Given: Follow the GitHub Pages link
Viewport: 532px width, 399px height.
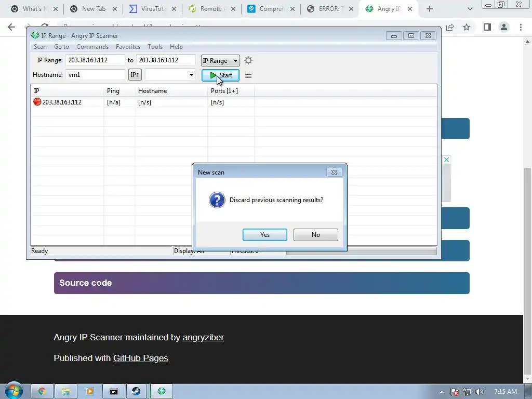Looking at the screenshot, I should [140, 358].
